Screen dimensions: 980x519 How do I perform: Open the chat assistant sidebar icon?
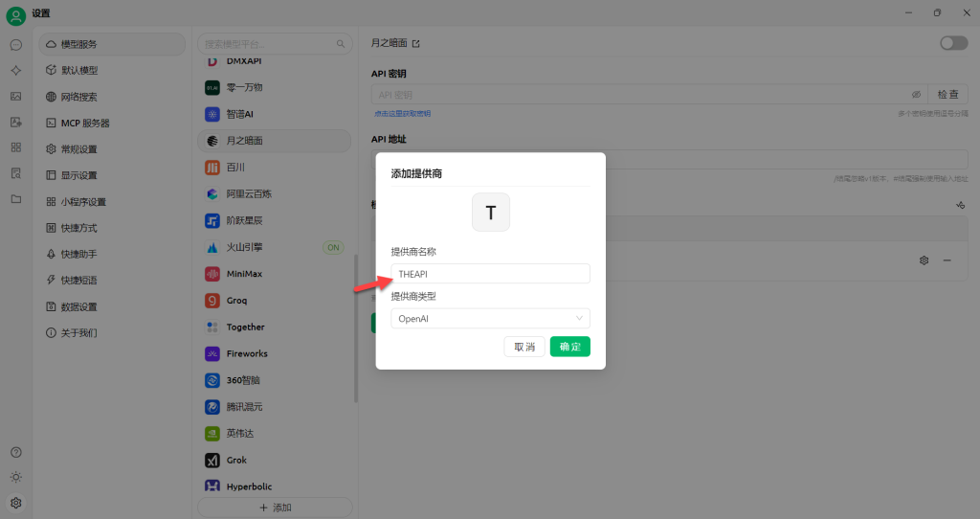pos(16,45)
